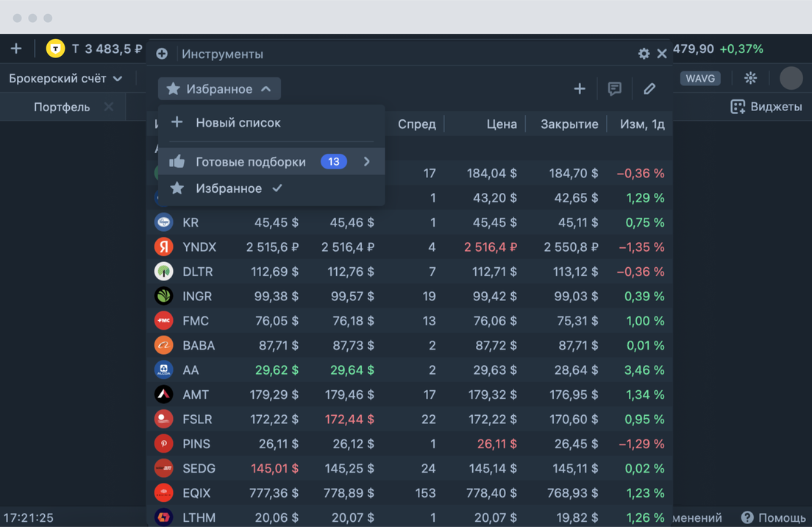The width and height of the screenshot is (812, 527).
Task: Click PINS change value −1,29 %
Action: [641, 444]
